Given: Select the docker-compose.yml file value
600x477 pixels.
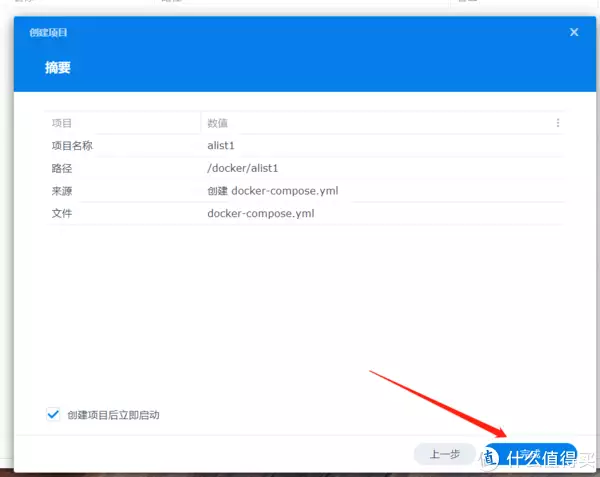Looking at the screenshot, I should pyautogui.click(x=261, y=213).
